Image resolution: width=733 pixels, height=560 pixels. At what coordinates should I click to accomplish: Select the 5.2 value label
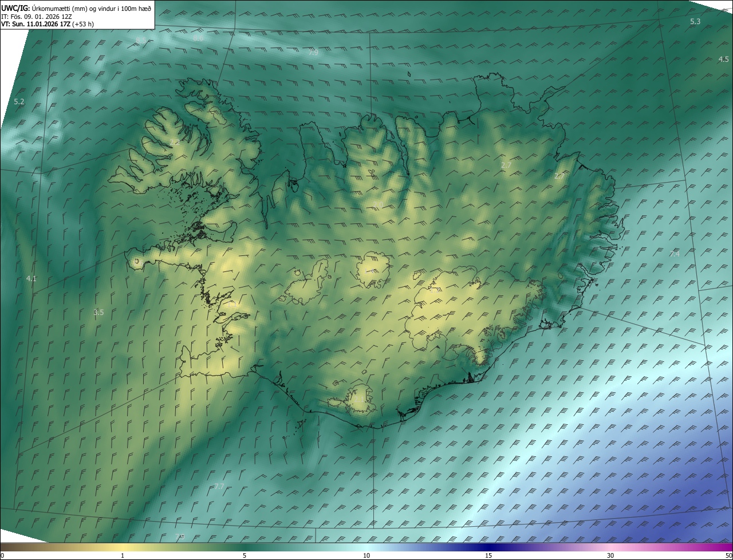19,102
